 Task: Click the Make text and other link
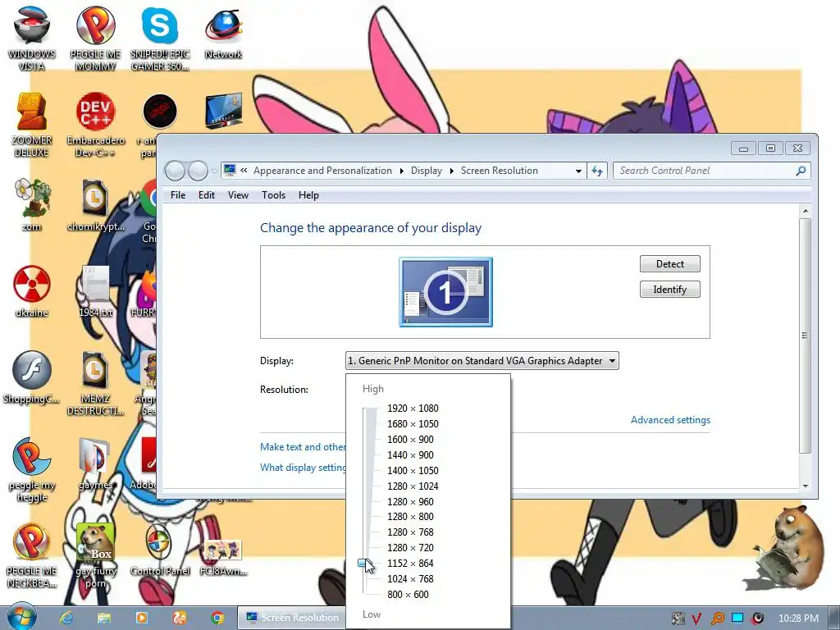304,447
